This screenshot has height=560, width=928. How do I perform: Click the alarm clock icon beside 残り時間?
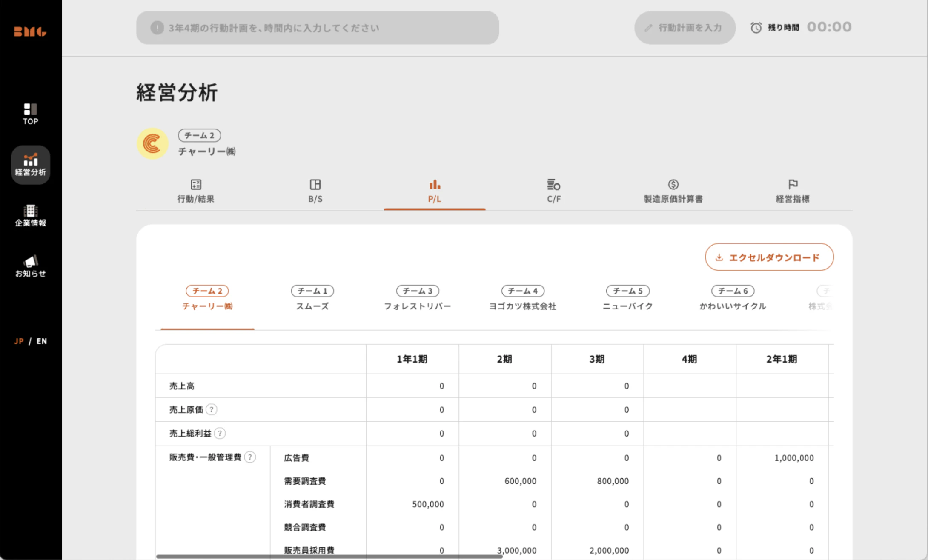(756, 28)
